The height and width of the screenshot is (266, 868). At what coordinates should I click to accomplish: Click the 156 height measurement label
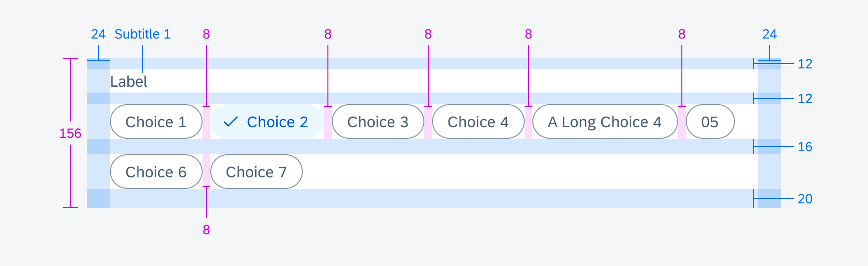(70, 133)
